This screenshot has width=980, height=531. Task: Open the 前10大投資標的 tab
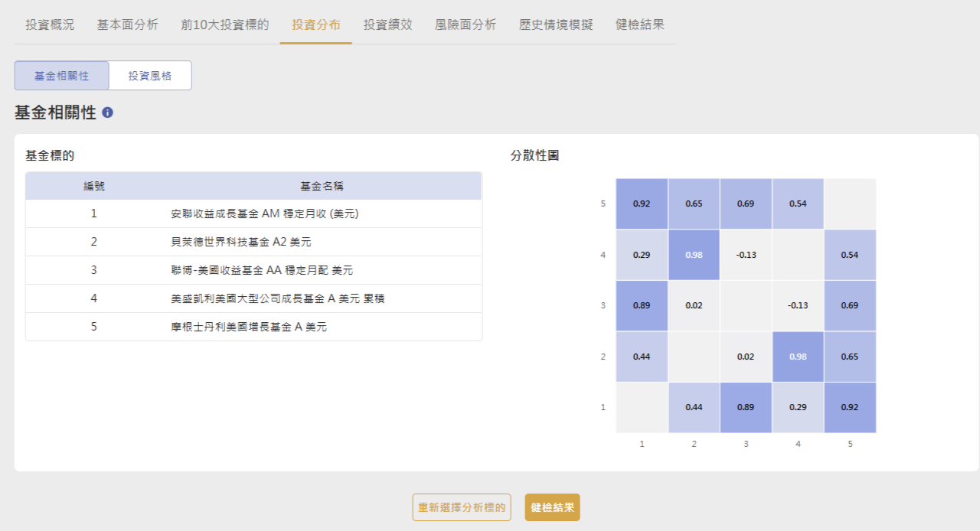pos(225,24)
